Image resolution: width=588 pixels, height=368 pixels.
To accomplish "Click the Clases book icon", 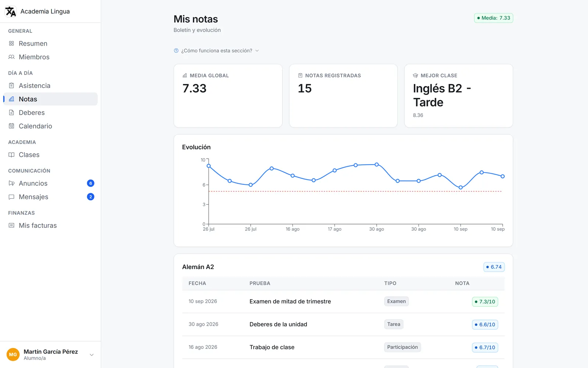I will point(11,155).
